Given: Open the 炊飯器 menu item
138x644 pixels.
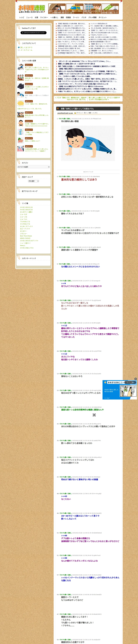Looking at the screenshot, I should coord(68,17).
